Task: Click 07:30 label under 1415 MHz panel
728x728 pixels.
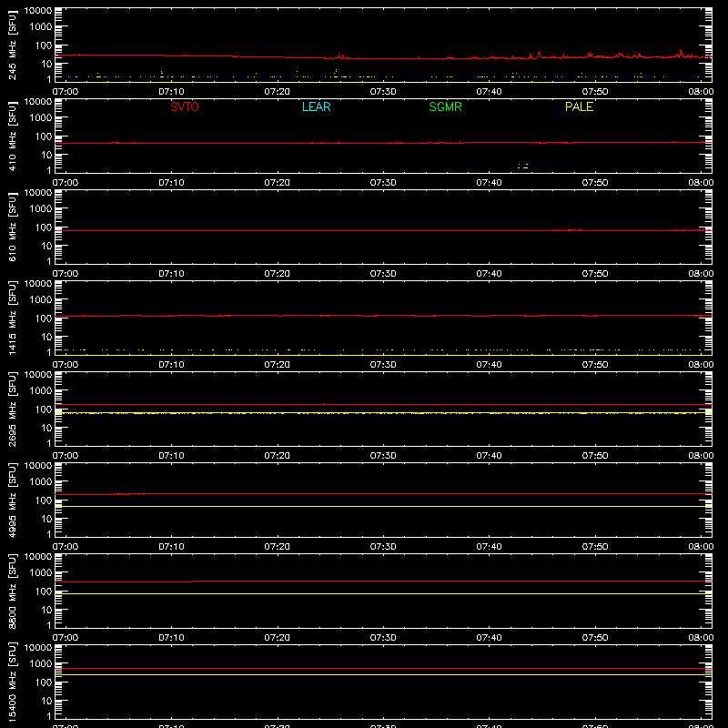Action: (383, 365)
